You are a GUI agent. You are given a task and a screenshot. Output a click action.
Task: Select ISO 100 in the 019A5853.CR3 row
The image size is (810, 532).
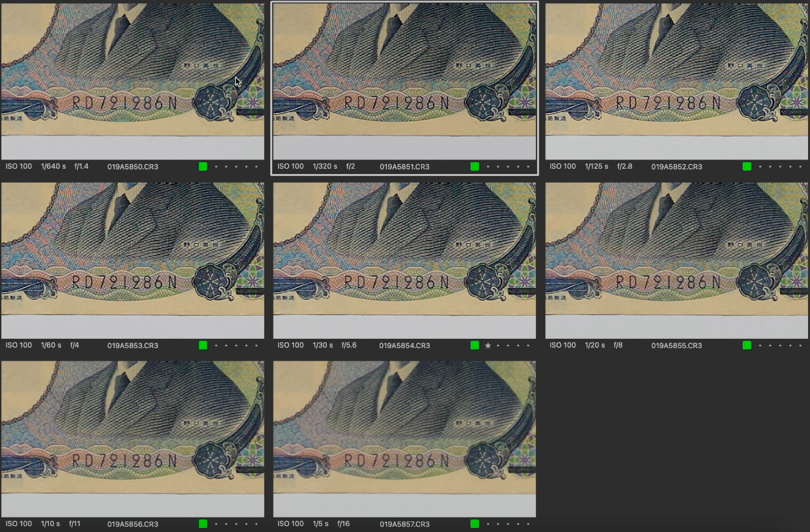(x=19, y=345)
